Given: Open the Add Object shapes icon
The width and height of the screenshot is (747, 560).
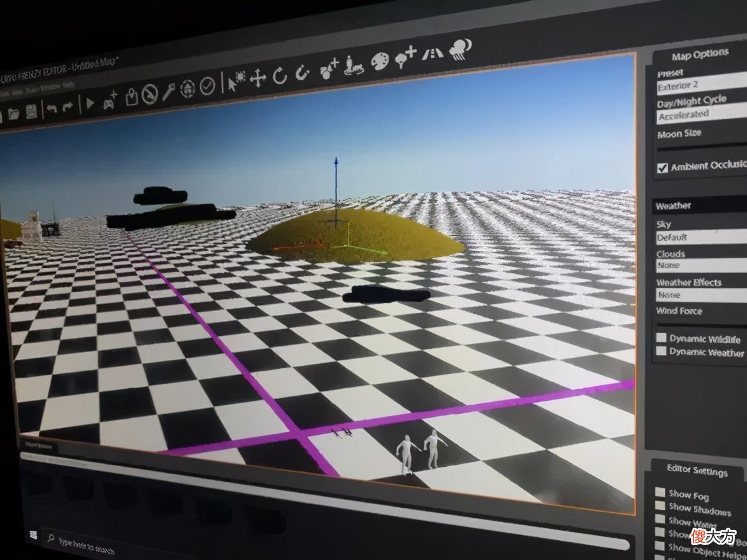Looking at the screenshot, I should [x=328, y=69].
